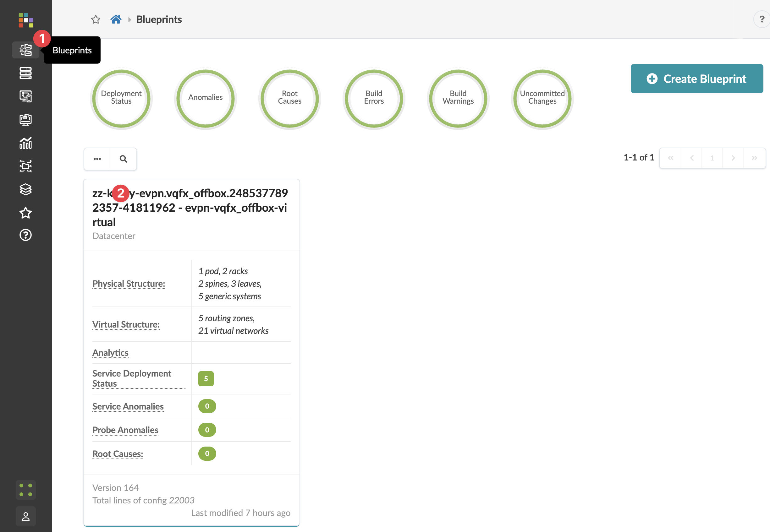
Task: Click the Service Deployment Status badge 5
Action: click(206, 379)
